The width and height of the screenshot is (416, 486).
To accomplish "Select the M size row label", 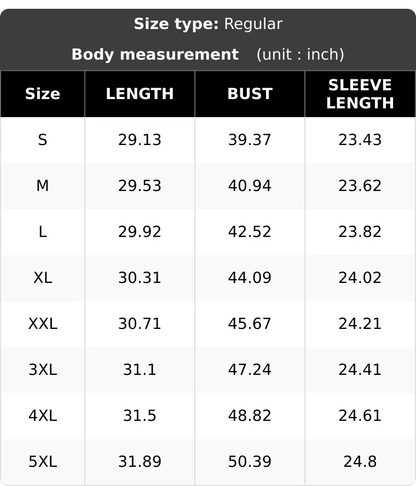I will 43,186.
